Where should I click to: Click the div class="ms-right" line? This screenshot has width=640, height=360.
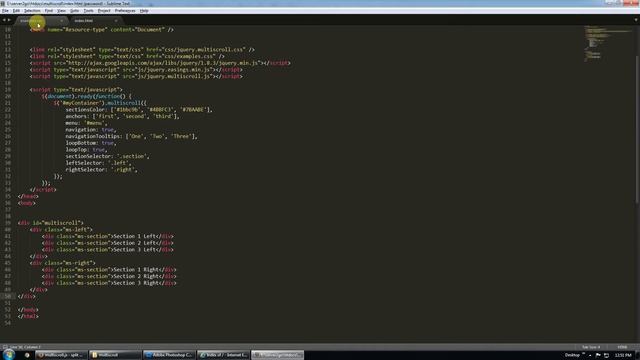click(x=62, y=263)
